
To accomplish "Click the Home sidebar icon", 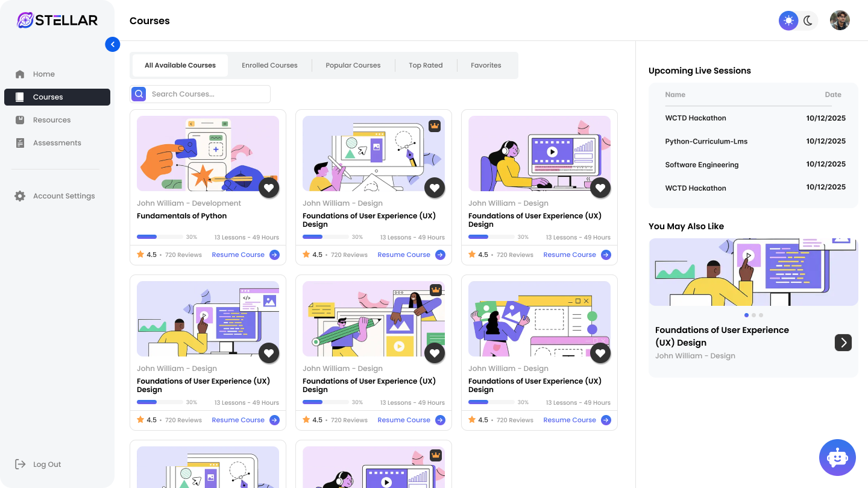I will tap(20, 74).
